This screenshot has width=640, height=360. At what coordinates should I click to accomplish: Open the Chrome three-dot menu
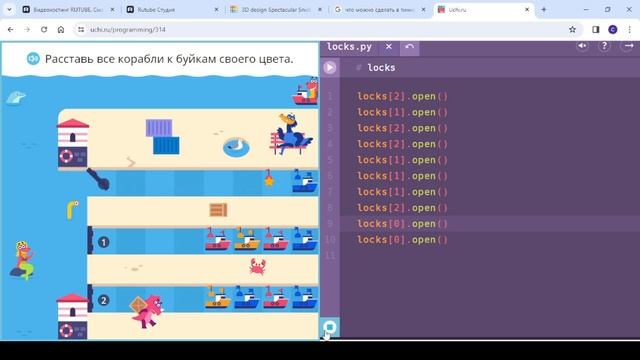point(629,29)
